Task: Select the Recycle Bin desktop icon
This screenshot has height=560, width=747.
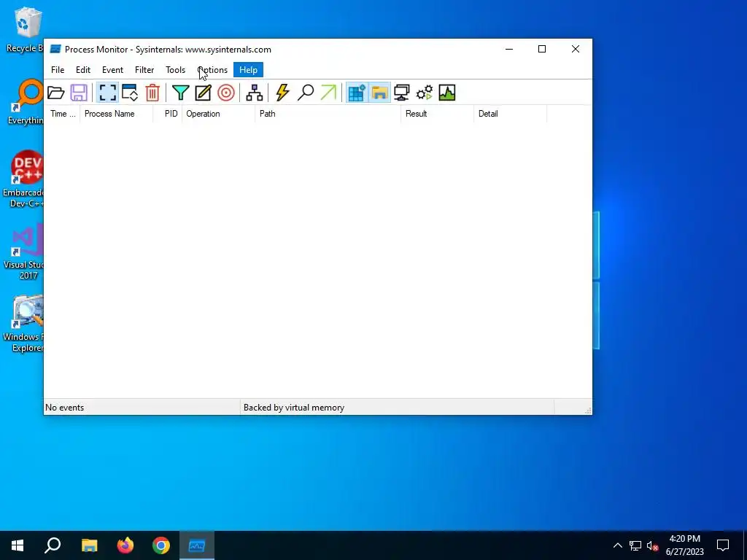Action: [x=25, y=29]
